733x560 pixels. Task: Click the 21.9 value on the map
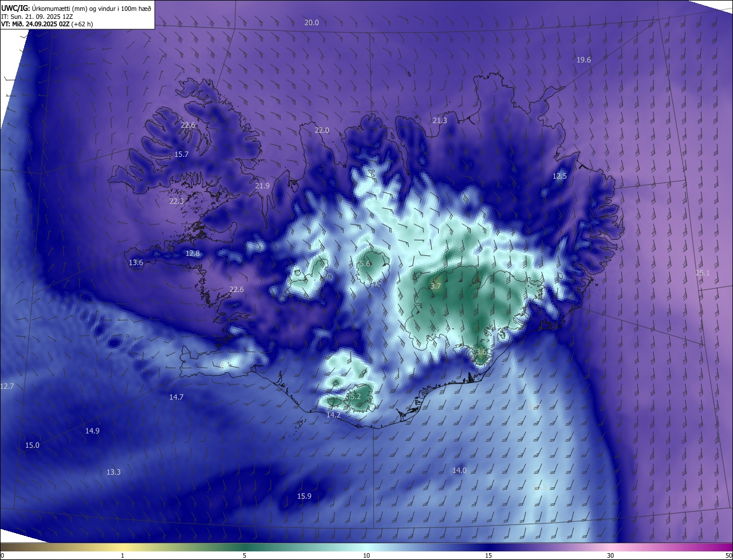[x=262, y=186]
